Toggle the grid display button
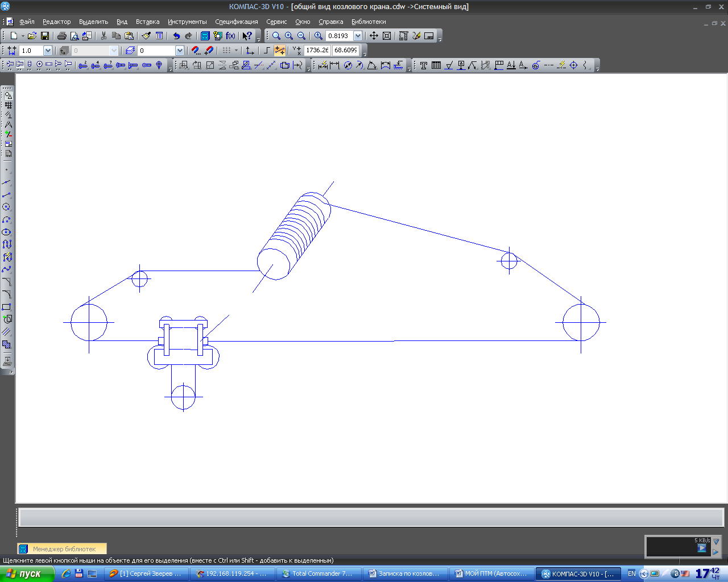 tap(227, 51)
